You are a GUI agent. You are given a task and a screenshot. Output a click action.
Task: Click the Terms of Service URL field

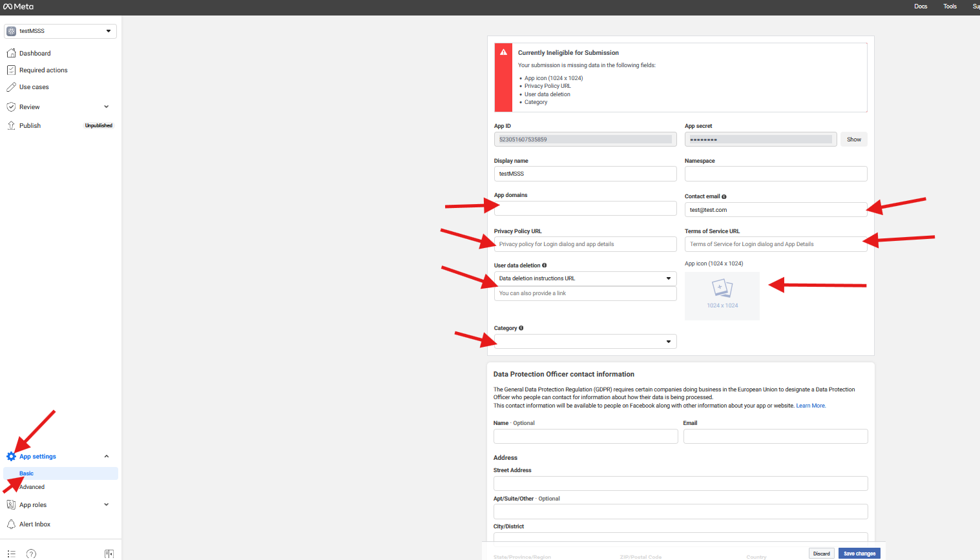(776, 244)
